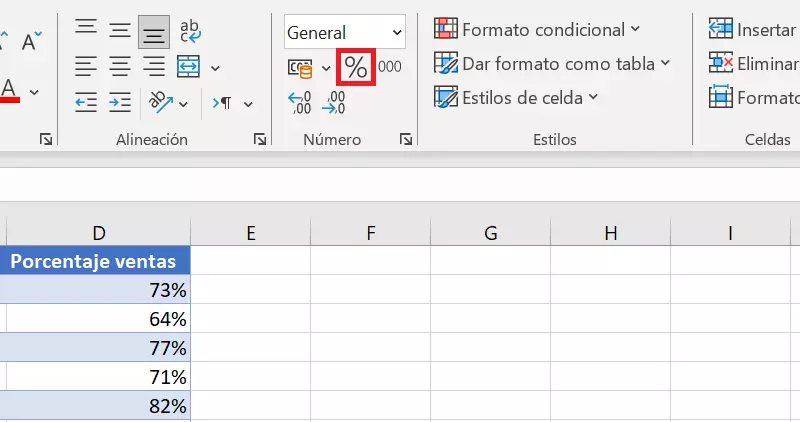The width and height of the screenshot is (800, 422).
Task: Expand font color dropdown arrow
Action: 34,93
